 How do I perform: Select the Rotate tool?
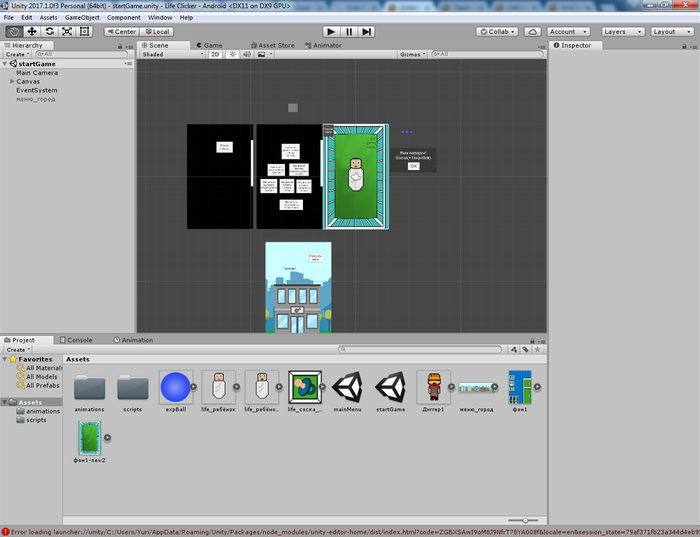(x=49, y=32)
